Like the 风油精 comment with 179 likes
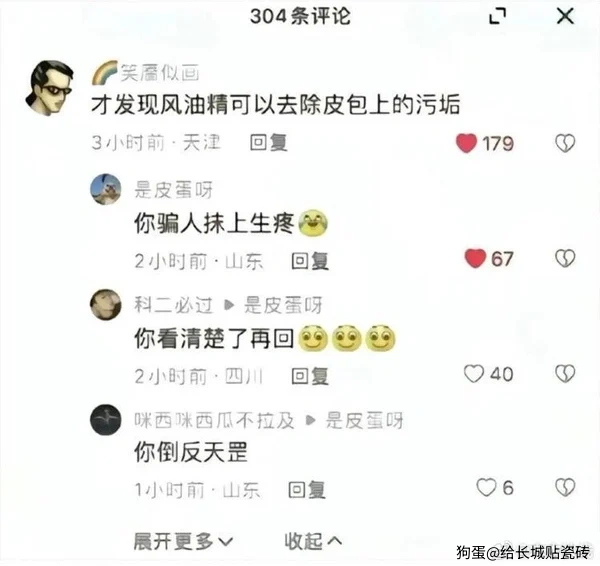 466,143
